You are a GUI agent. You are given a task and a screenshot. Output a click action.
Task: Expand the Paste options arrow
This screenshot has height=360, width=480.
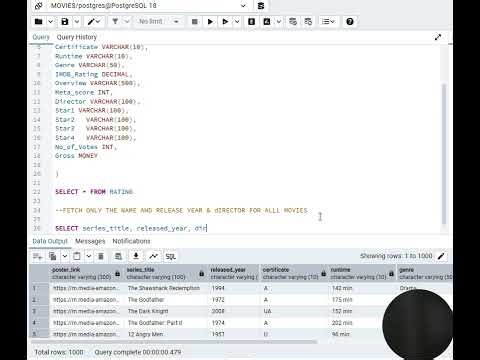tap(89, 256)
